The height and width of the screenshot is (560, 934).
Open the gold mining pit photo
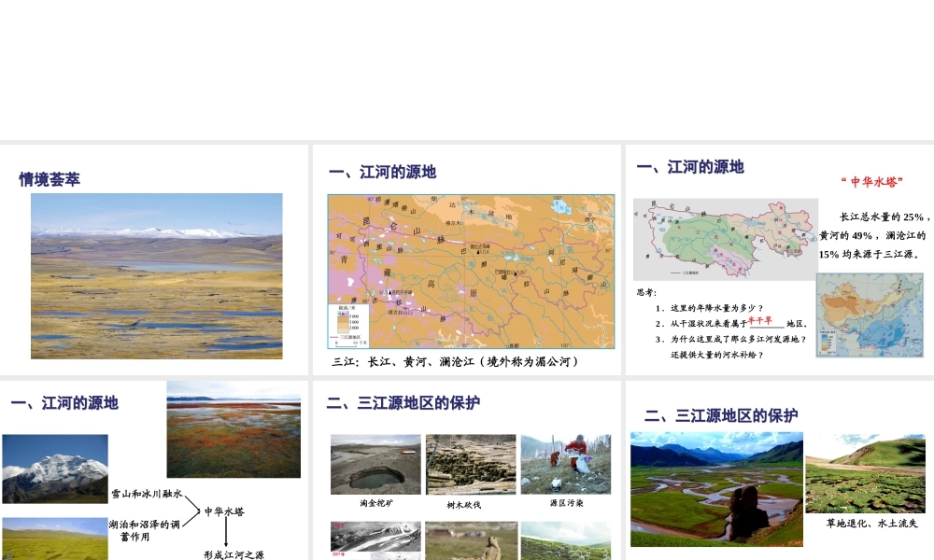coord(375,464)
